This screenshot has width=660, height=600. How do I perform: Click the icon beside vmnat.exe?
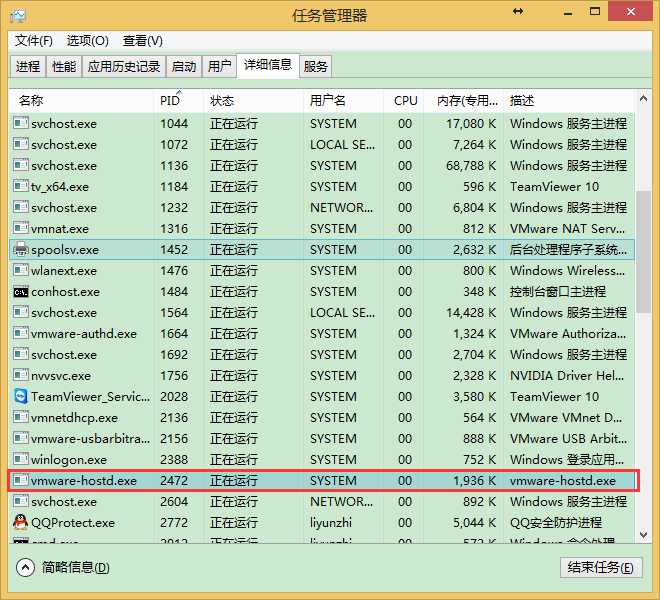21,228
